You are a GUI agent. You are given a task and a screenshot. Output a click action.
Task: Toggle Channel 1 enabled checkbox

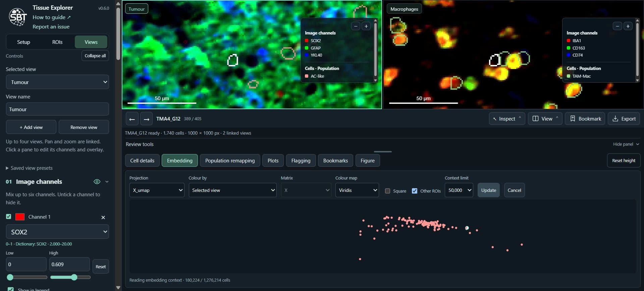pos(9,217)
